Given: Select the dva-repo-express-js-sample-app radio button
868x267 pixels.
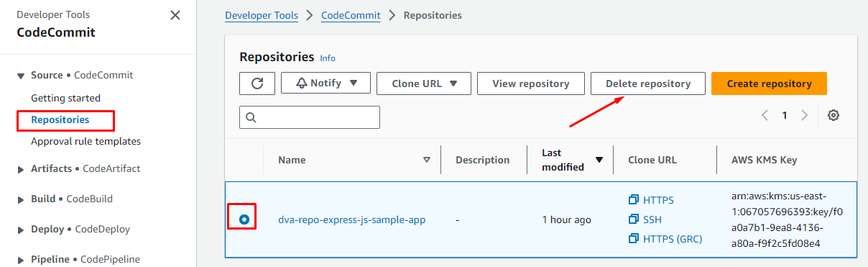Looking at the screenshot, I should point(244,220).
